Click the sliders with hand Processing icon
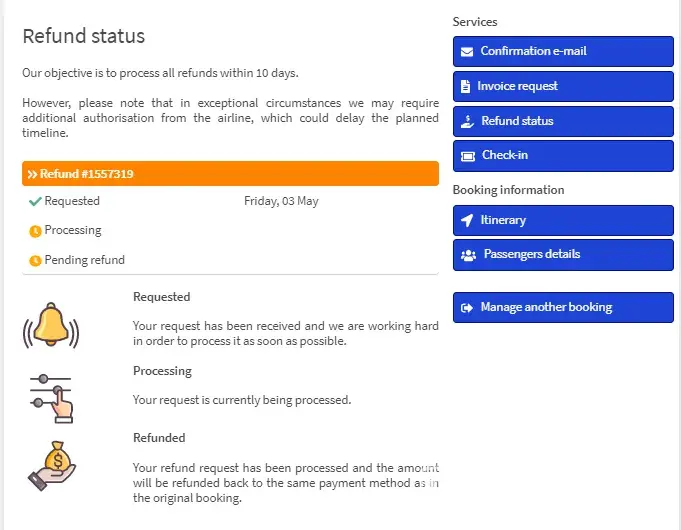 click(51, 397)
